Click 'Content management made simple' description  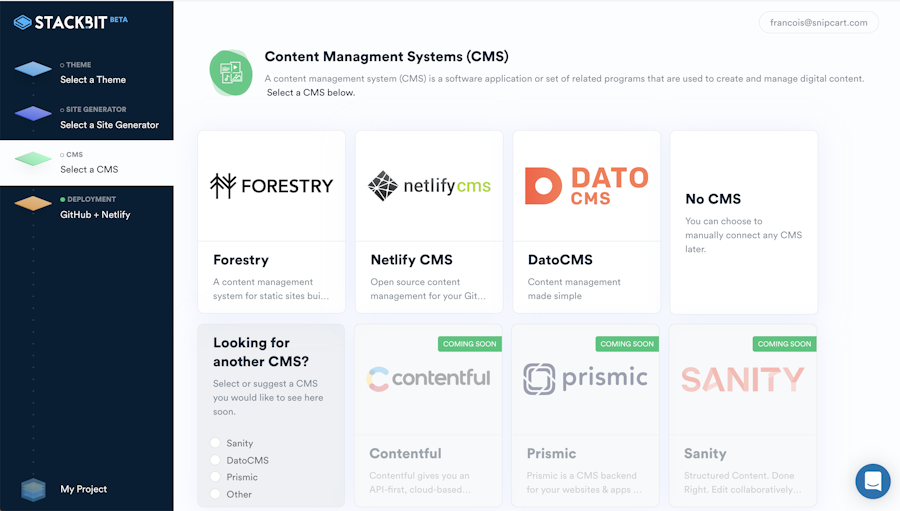574,289
